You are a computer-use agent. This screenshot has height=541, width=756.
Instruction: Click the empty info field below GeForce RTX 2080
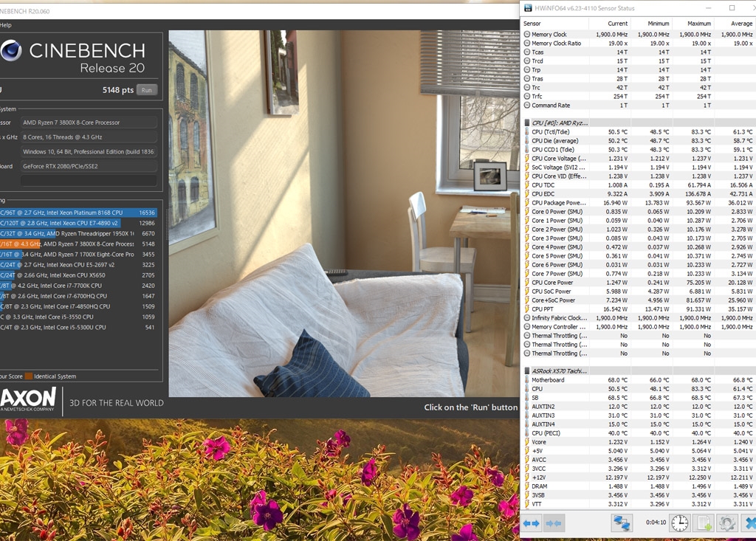tap(89, 180)
